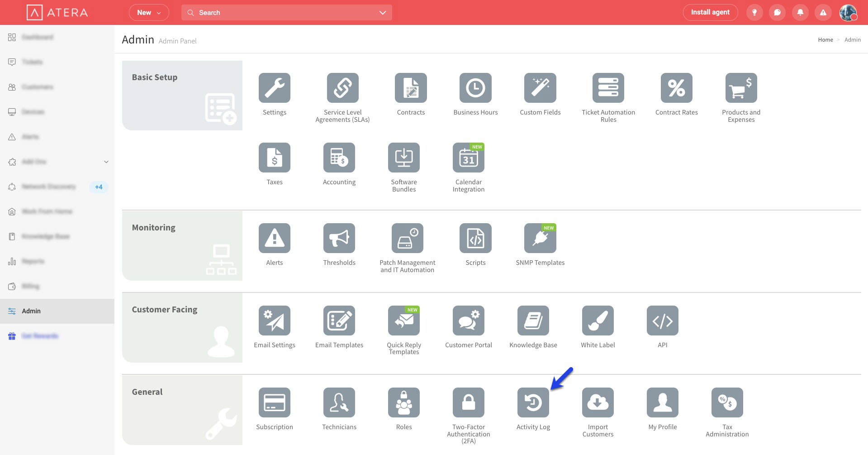The image size is (868, 455).
Task: Click the Business Hours label text
Action: click(475, 112)
